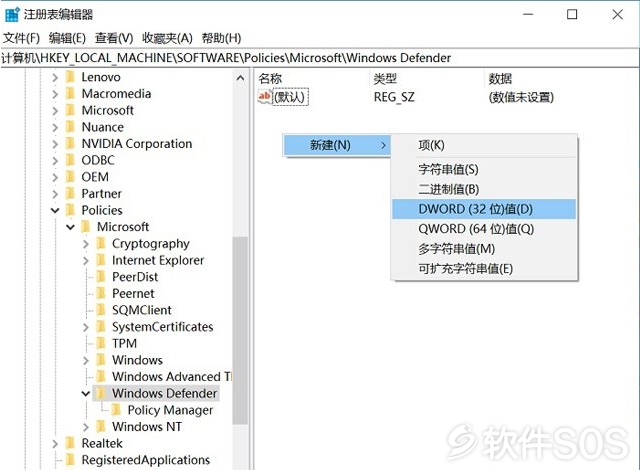Click the ab string icon of (默认) value

(264, 97)
